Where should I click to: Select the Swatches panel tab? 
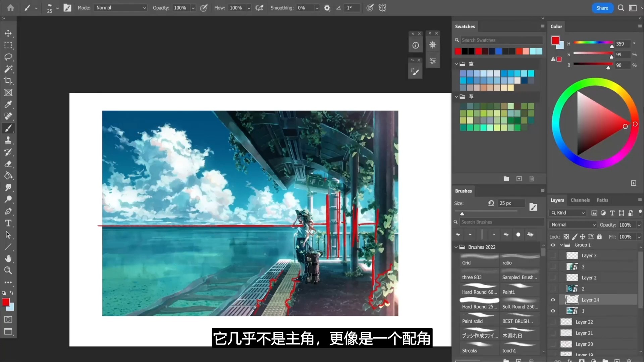(465, 26)
